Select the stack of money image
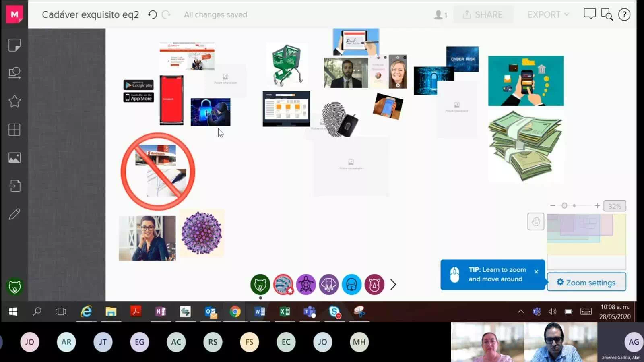 pos(525,146)
